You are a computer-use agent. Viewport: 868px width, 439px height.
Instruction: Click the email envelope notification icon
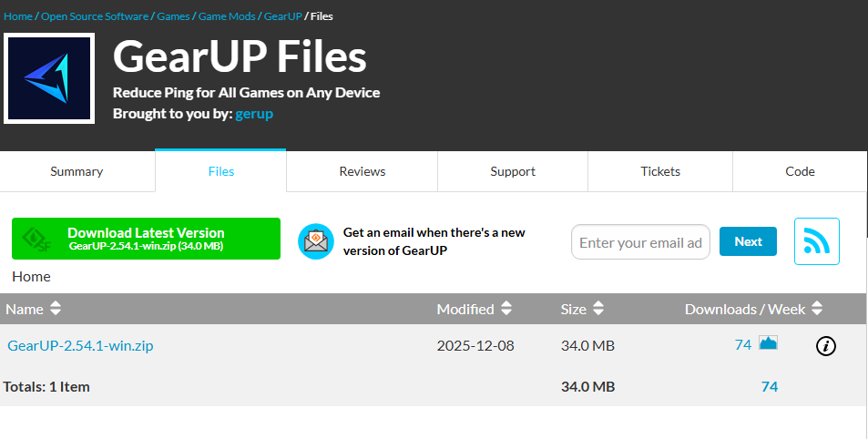point(316,241)
